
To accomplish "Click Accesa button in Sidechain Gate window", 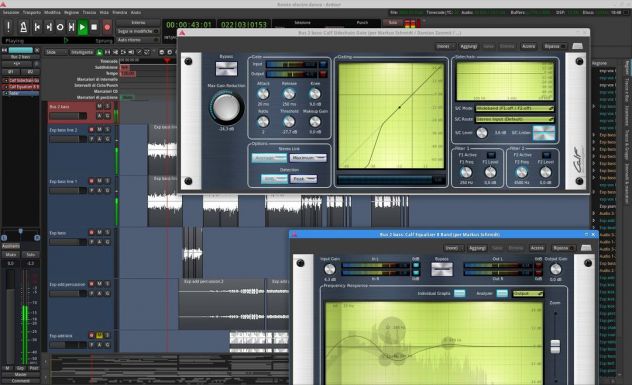I will tap(528, 46).
